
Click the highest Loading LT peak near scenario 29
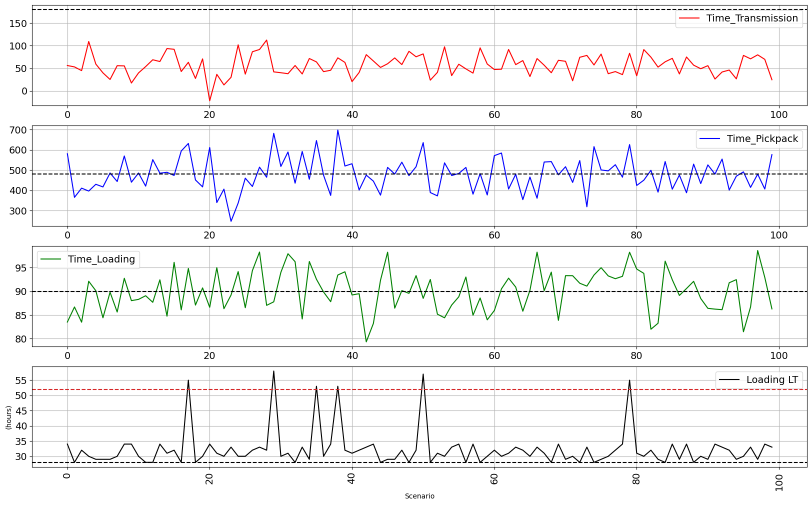point(273,371)
